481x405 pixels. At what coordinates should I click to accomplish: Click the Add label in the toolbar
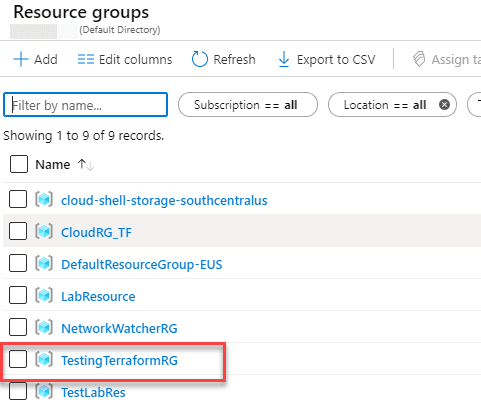click(46, 60)
